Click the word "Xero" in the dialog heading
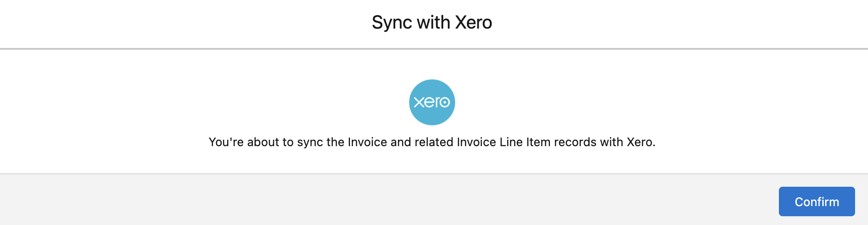Viewport: 868px width, 225px height. (x=473, y=23)
